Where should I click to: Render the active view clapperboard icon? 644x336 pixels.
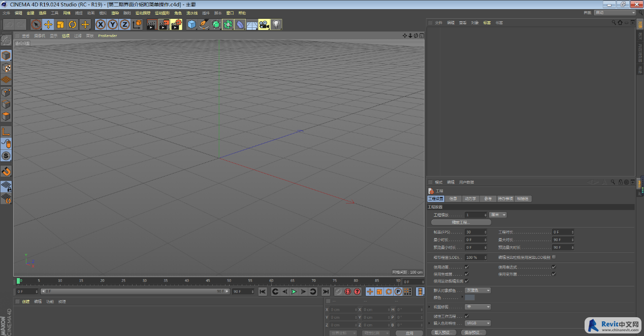click(x=151, y=24)
